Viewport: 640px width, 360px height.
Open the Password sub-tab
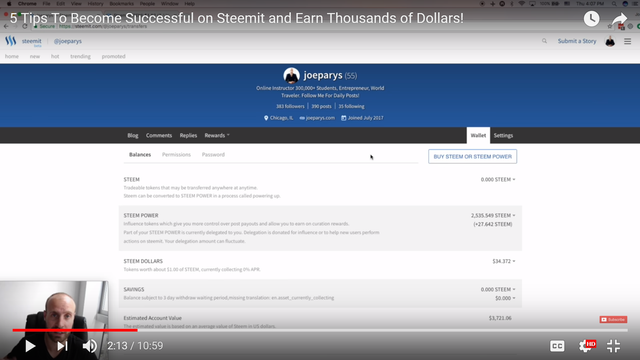213,155
